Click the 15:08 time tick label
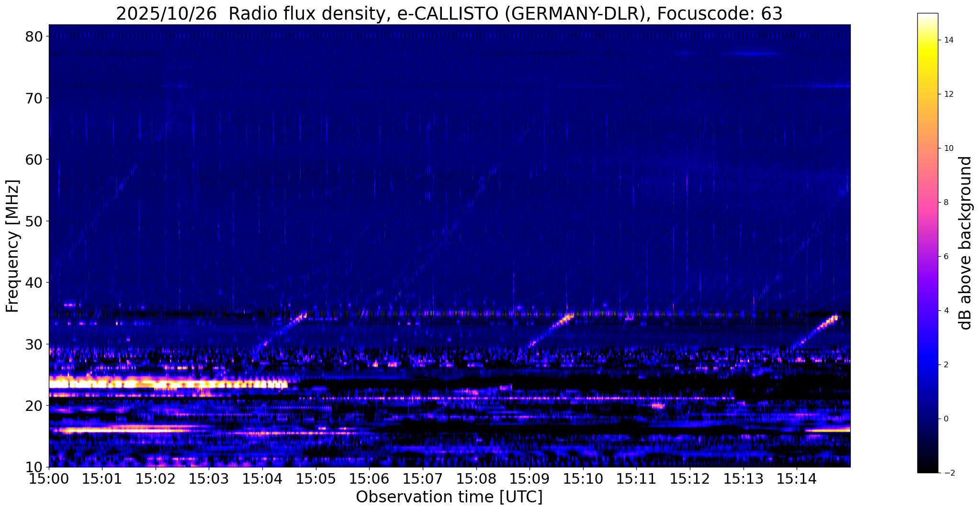This screenshot has width=980, height=511. click(x=476, y=479)
